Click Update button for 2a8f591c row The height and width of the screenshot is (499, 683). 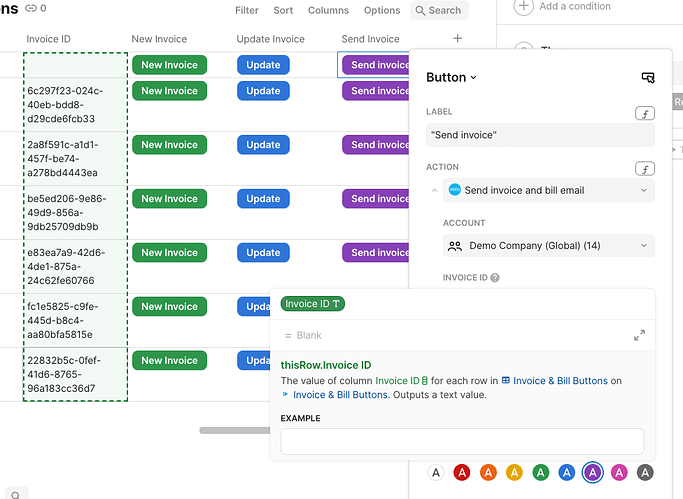pyautogui.click(x=263, y=145)
